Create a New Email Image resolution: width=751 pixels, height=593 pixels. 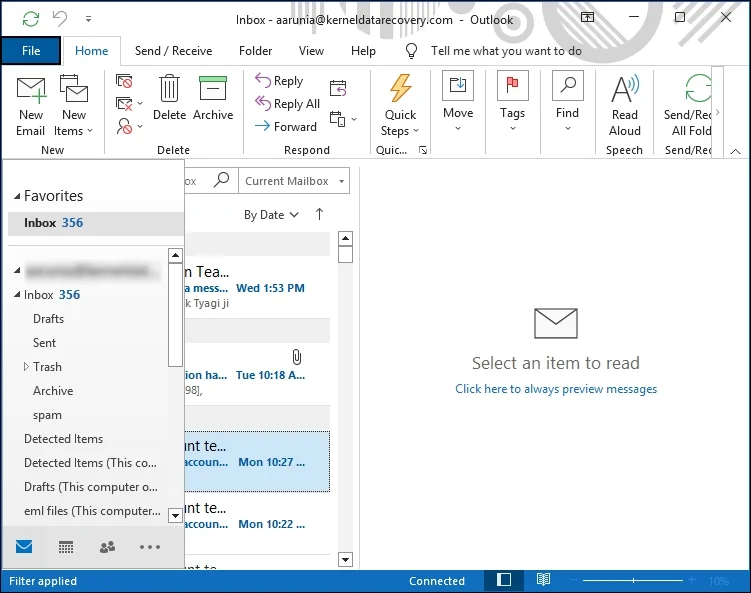click(31, 105)
